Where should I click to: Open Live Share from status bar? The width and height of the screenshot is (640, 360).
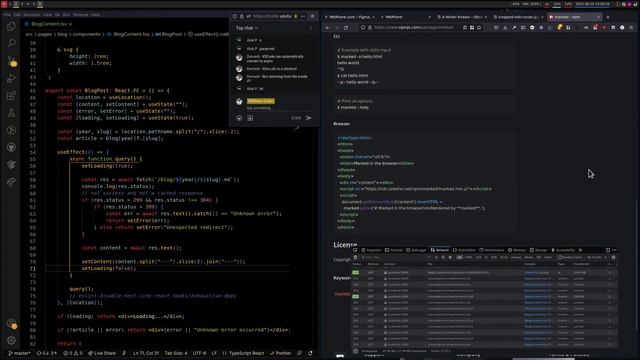[102, 353]
